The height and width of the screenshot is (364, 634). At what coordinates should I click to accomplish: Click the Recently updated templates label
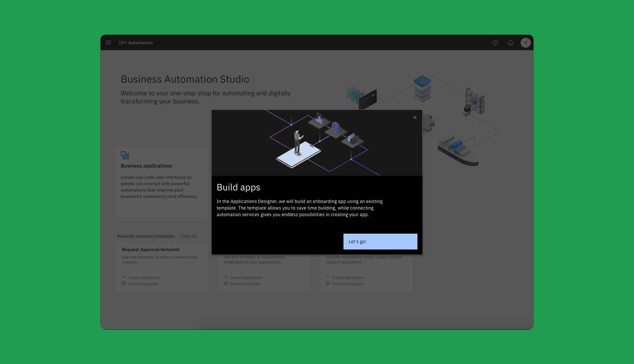click(x=146, y=236)
